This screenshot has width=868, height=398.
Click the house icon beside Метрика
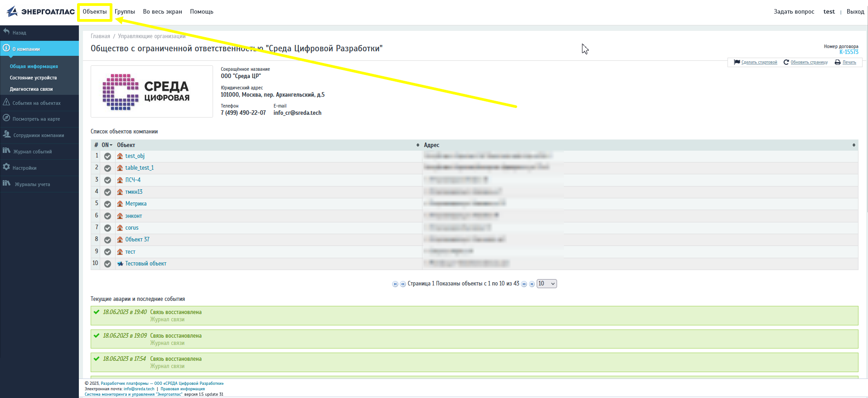pyautogui.click(x=120, y=204)
